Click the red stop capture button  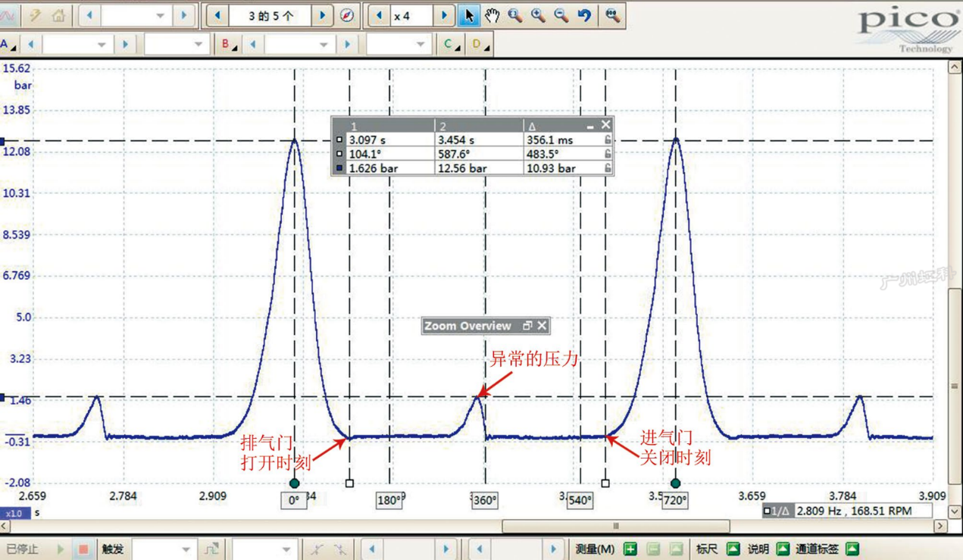pyautogui.click(x=83, y=549)
